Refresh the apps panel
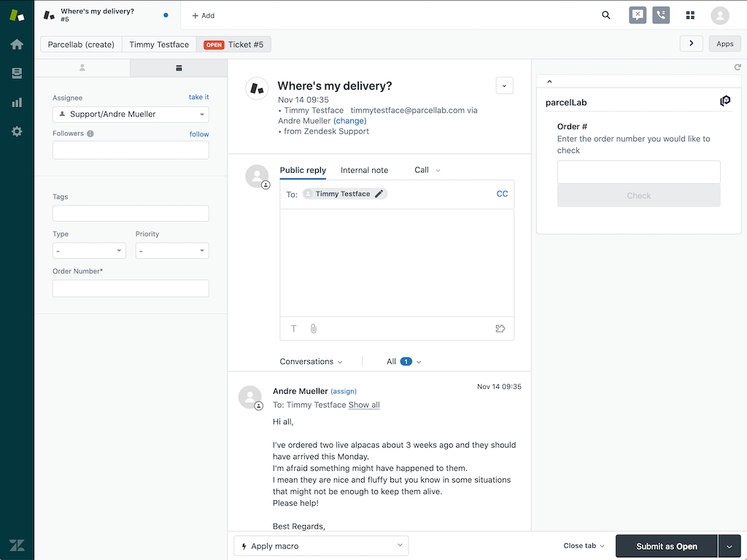This screenshot has width=747, height=560. (738, 67)
